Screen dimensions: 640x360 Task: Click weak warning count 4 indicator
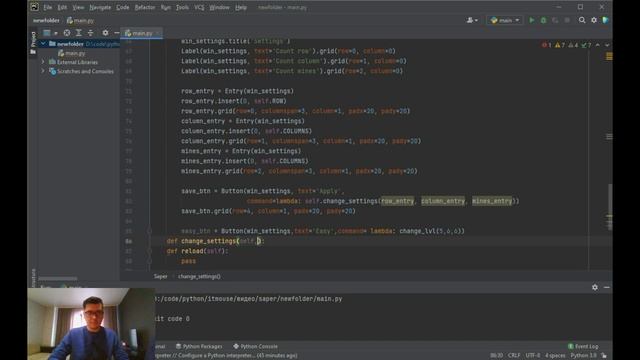(x=573, y=45)
